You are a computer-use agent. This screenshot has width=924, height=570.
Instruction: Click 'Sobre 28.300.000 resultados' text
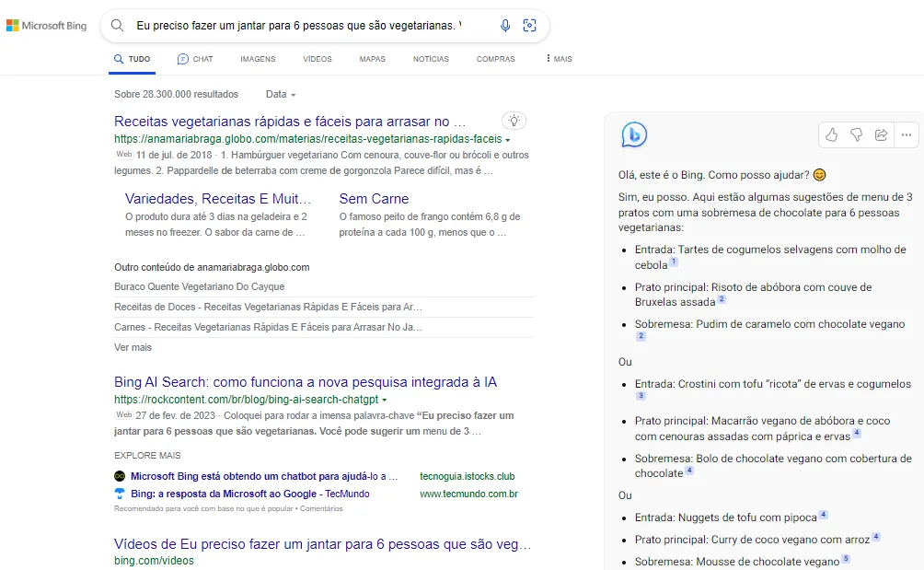pos(176,94)
